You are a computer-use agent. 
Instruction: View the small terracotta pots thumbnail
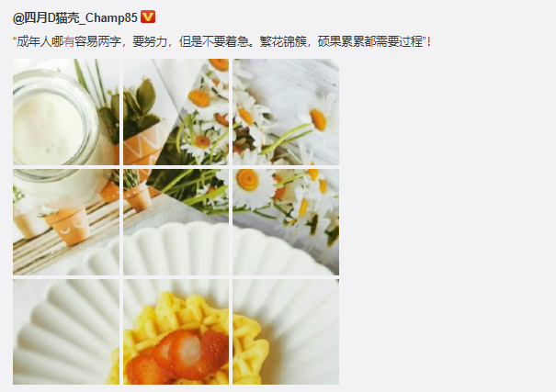pyautogui.click(x=66, y=222)
